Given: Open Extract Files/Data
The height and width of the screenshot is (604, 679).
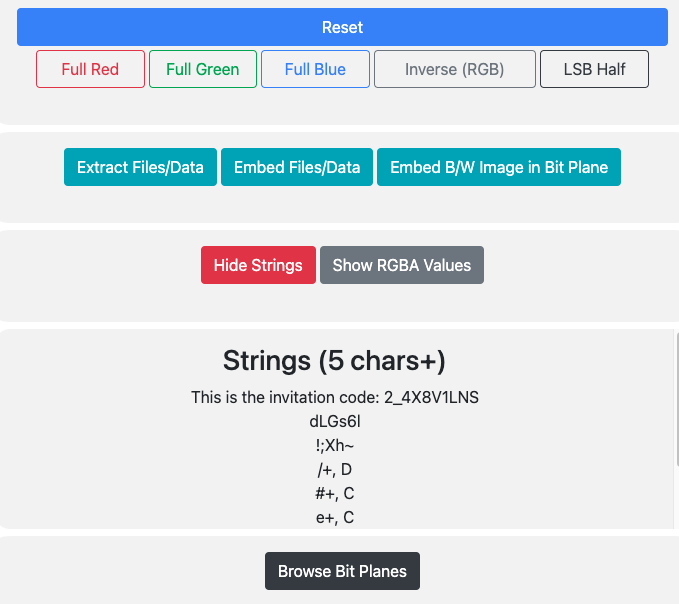Looking at the screenshot, I should (x=140, y=167).
